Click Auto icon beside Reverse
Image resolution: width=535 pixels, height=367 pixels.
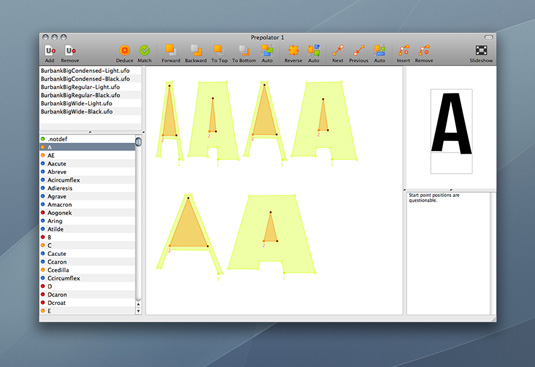pos(314,50)
